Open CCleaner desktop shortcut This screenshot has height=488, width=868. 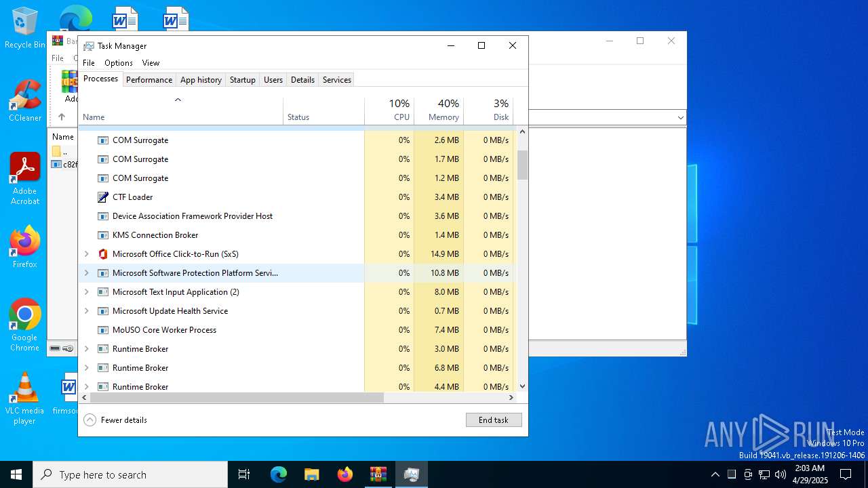(24, 101)
